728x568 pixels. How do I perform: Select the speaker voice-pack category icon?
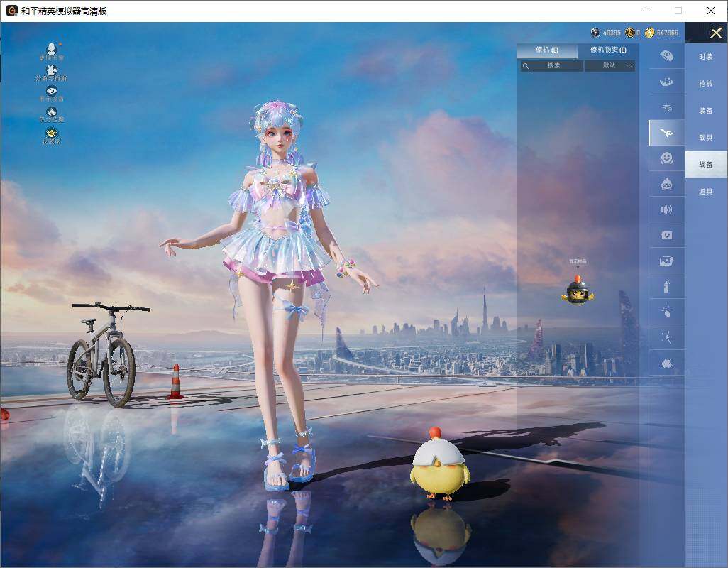tap(666, 209)
